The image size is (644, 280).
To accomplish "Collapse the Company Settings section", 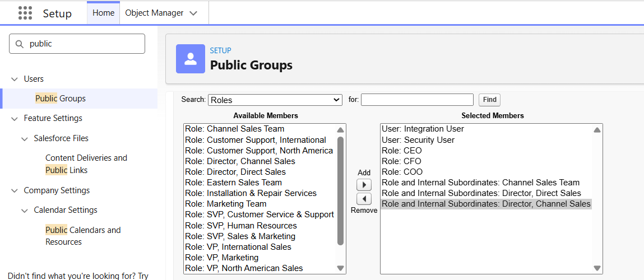I will click(x=15, y=191).
